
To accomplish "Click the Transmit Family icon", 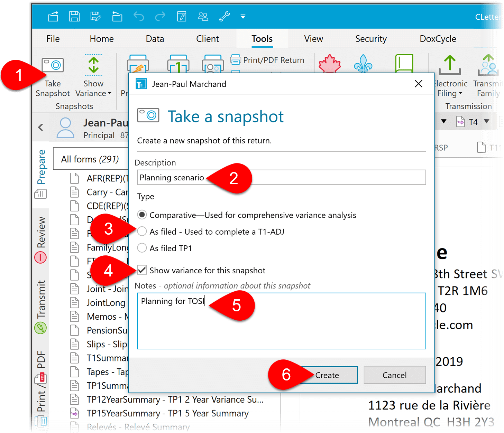I will (x=488, y=65).
